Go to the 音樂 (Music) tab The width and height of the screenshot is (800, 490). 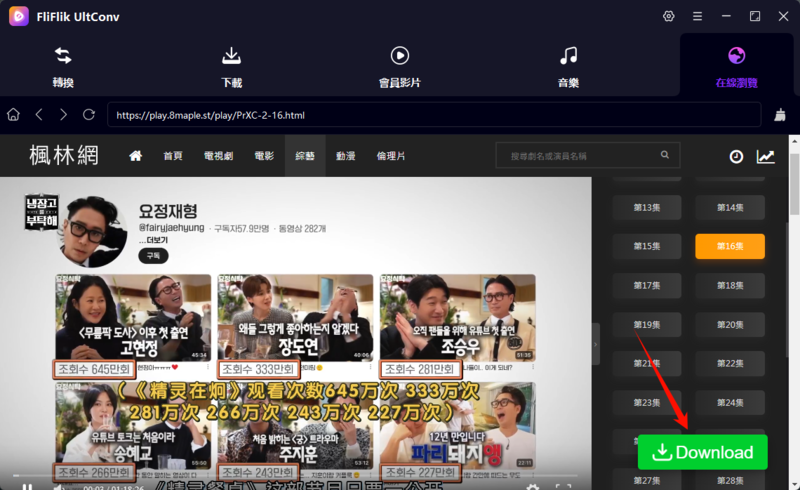click(x=568, y=66)
